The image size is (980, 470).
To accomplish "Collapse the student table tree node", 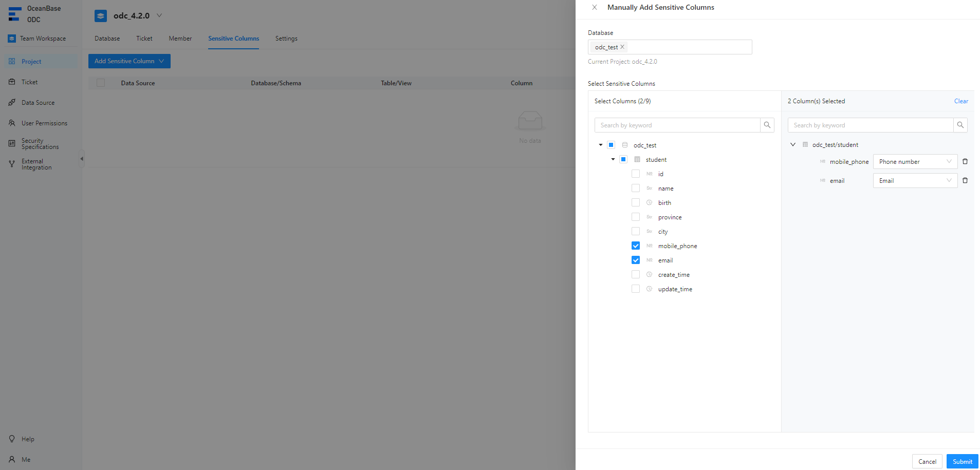I will tap(613, 159).
